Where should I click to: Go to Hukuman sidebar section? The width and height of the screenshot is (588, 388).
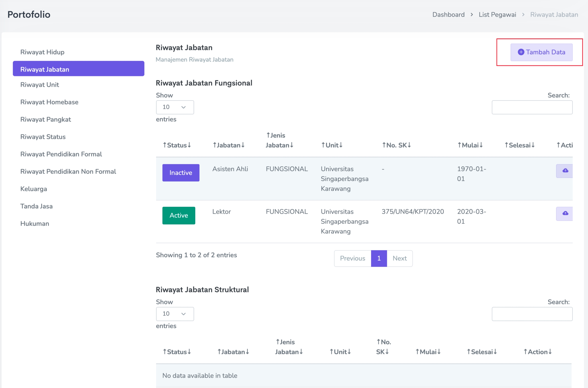click(35, 224)
